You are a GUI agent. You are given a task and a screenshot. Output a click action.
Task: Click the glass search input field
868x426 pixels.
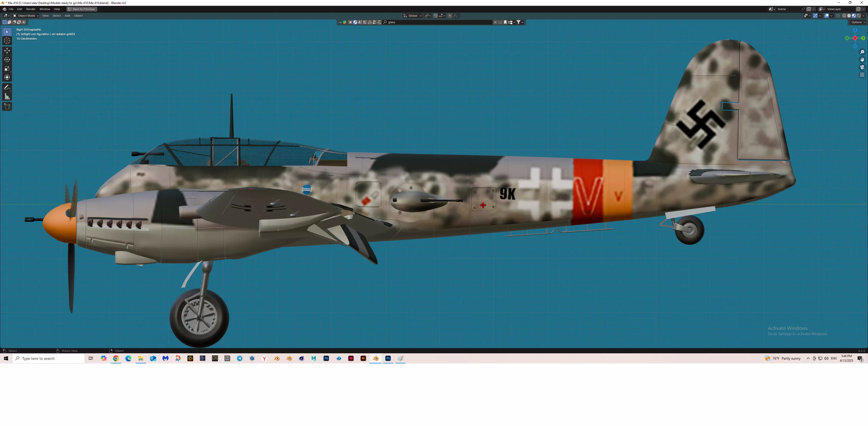(437, 22)
